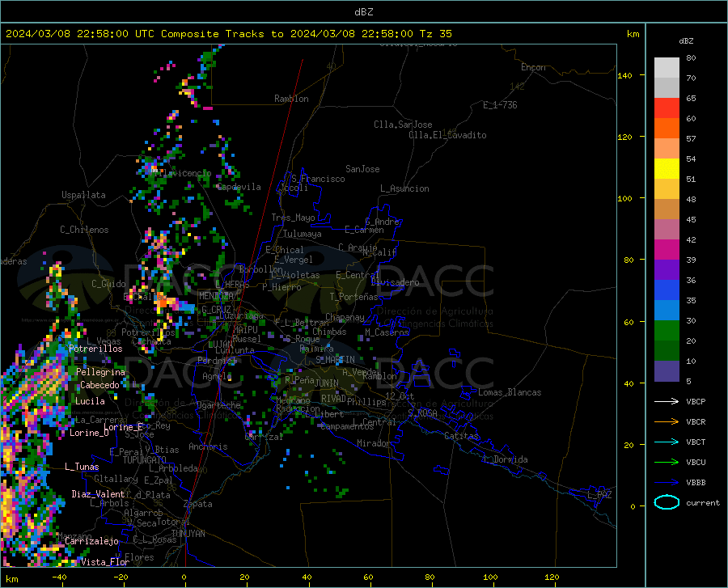
Task: Click the Tres_Mayo label
Action: pos(293,218)
